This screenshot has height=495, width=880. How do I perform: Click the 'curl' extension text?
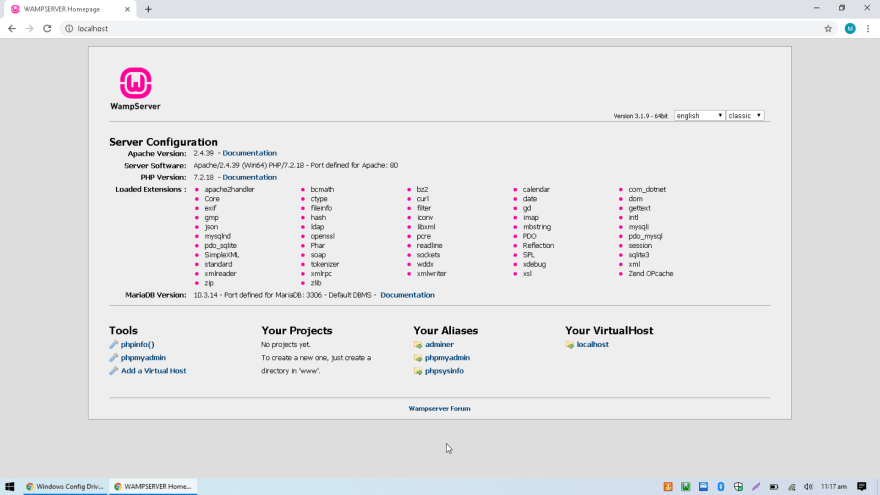(423, 199)
